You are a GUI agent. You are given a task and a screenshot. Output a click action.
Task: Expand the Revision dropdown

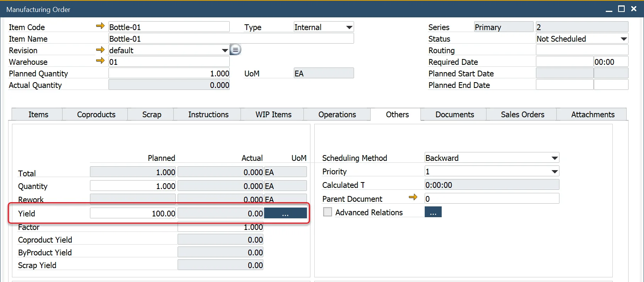coord(225,51)
